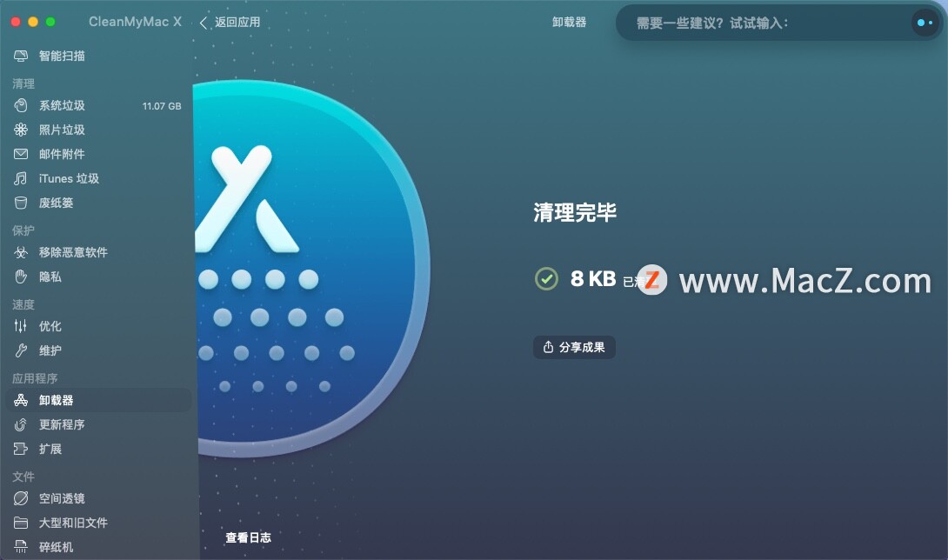Select the Maintenance (维护) wrench icon

click(x=21, y=350)
